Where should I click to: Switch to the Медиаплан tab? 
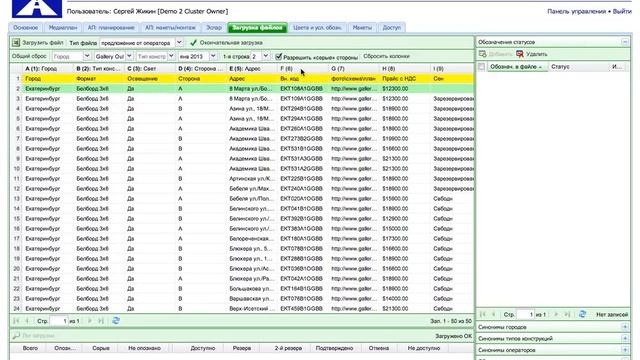coord(63,27)
